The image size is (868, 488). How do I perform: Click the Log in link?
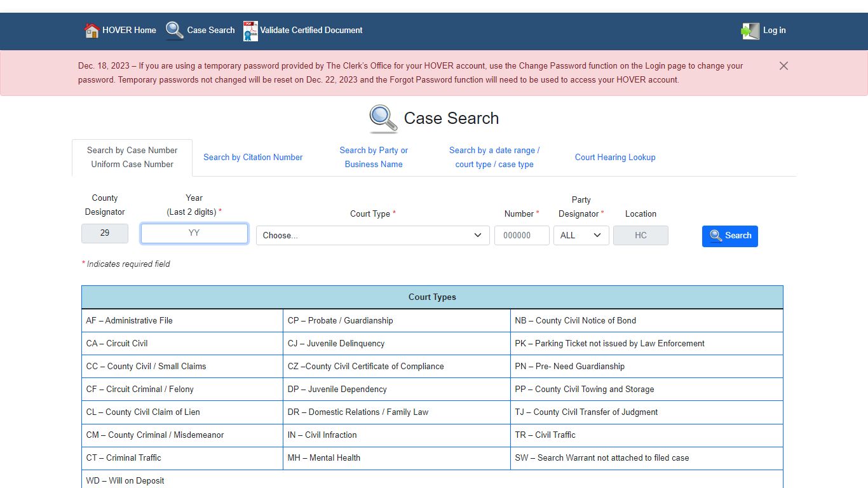774,30
